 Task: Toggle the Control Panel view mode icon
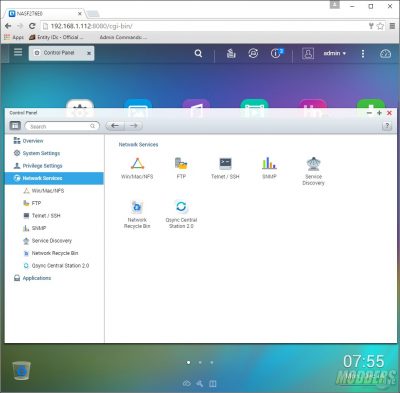15,126
